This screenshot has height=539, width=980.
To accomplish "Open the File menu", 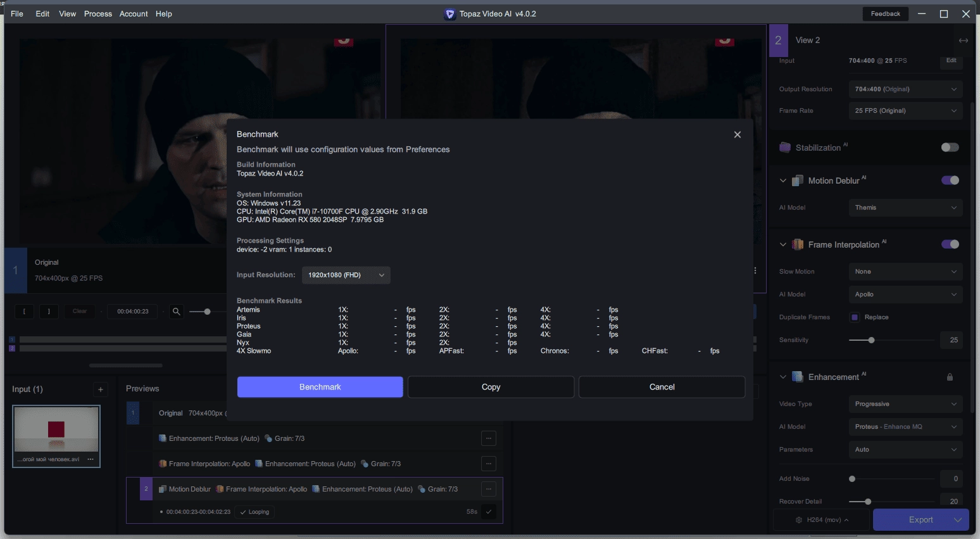I will 17,14.
